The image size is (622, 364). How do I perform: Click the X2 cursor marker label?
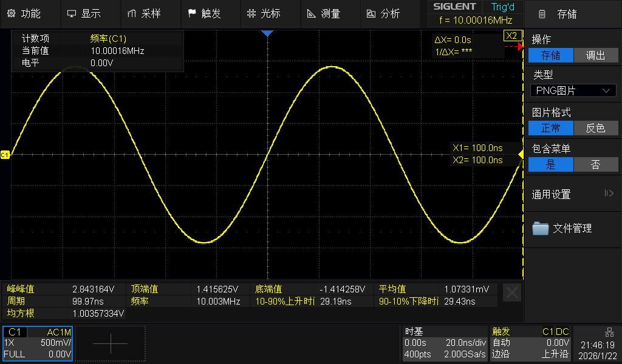512,36
